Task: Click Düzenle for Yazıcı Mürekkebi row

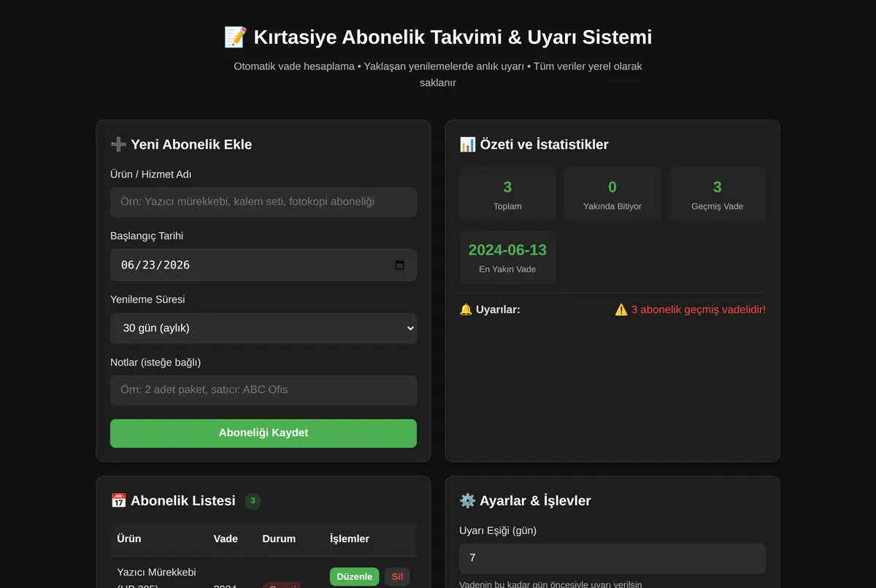Action: tap(355, 576)
